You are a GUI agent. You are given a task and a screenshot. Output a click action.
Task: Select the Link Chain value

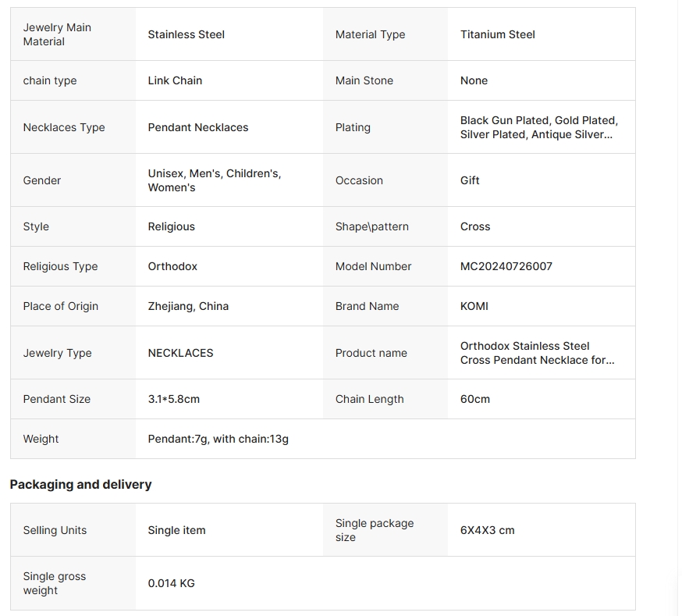pos(175,80)
